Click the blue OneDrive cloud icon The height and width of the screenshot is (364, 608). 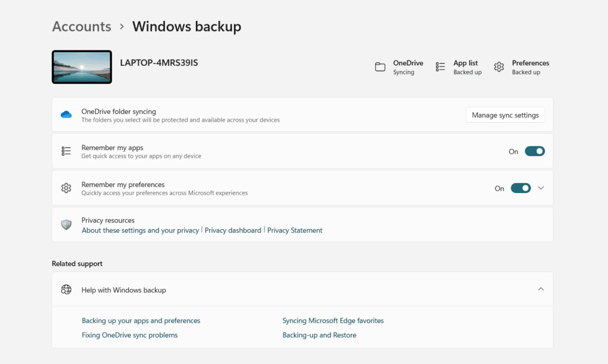coord(66,115)
